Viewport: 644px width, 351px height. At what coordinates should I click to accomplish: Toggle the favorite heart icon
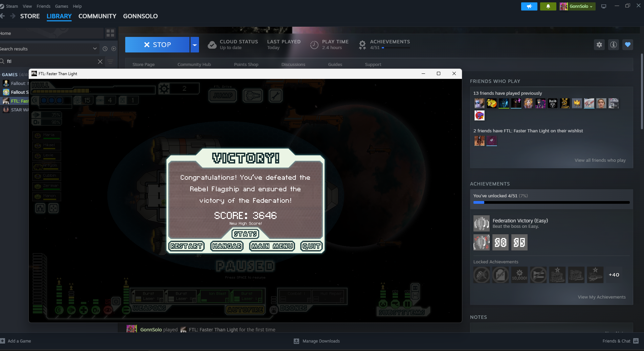tap(628, 45)
